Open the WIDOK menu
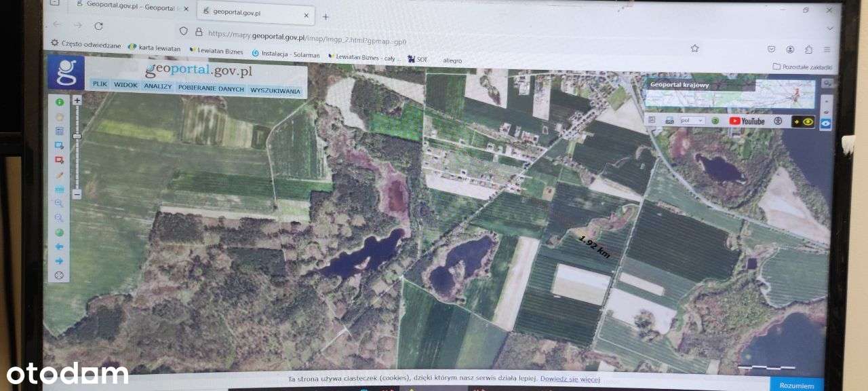Image resolution: width=868 pixels, height=391 pixels. [x=125, y=85]
